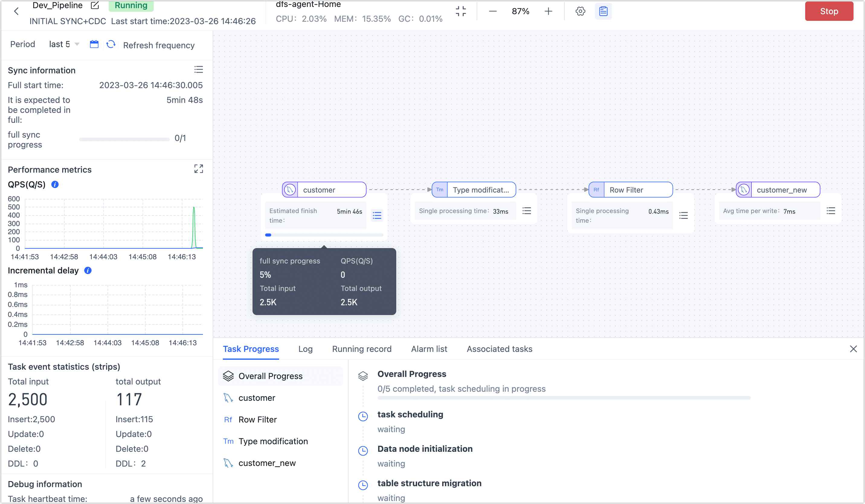Image resolution: width=865 pixels, height=504 pixels.
Task: Click the back arrow to exit pipeline view
Action: click(x=17, y=11)
